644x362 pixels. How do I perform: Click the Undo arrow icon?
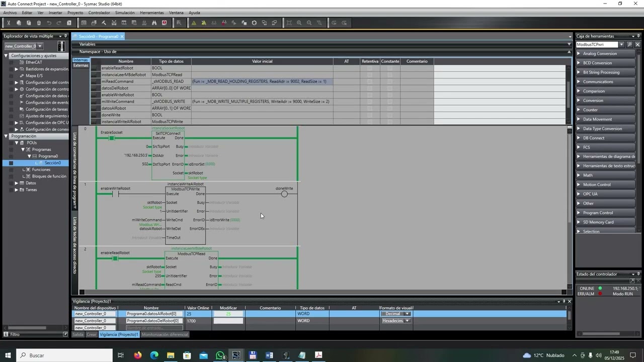point(49,23)
